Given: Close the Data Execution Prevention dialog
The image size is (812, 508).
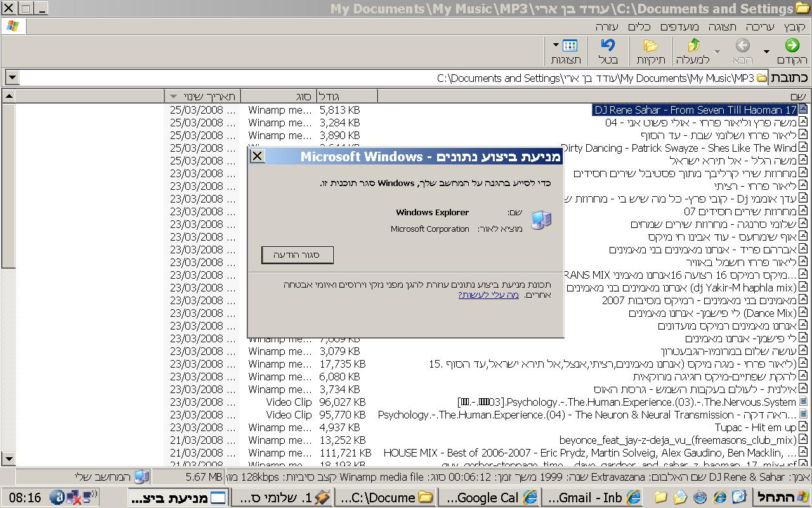Looking at the screenshot, I should coord(257,156).
